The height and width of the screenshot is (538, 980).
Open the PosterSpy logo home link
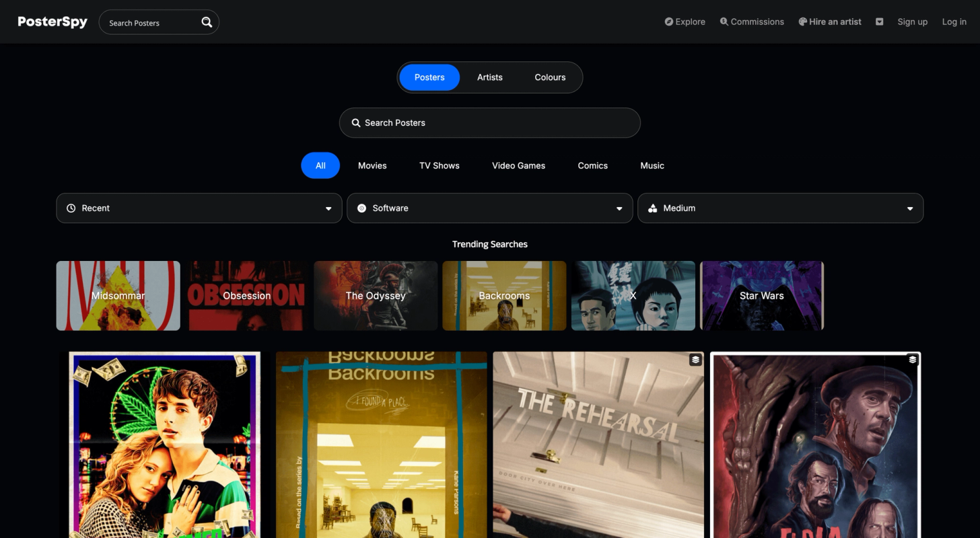point(53,22)
